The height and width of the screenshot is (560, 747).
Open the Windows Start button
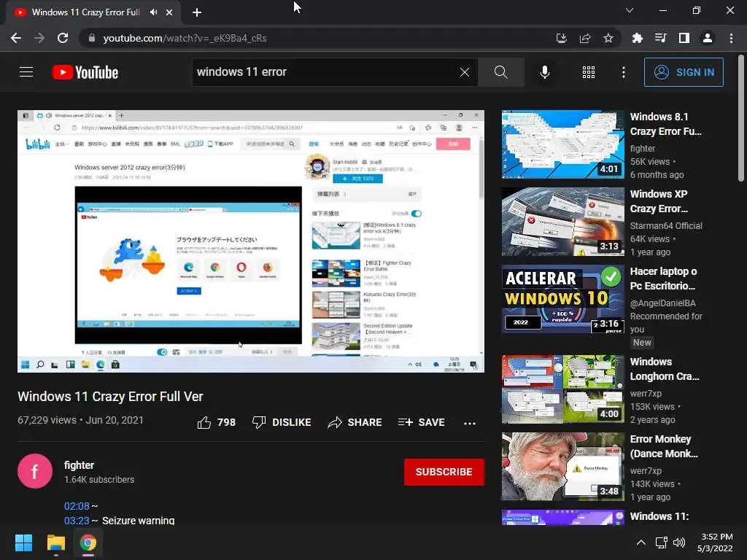click(23, 542)
